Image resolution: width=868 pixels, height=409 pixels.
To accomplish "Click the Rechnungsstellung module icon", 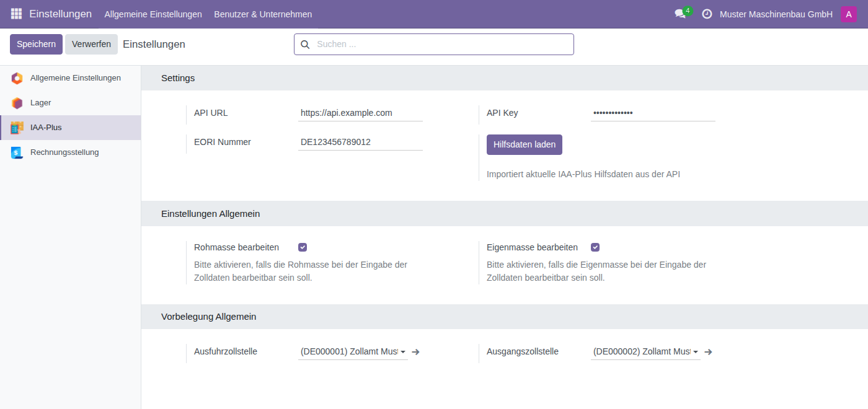I will pyautogui.click(x=17, y=152).
